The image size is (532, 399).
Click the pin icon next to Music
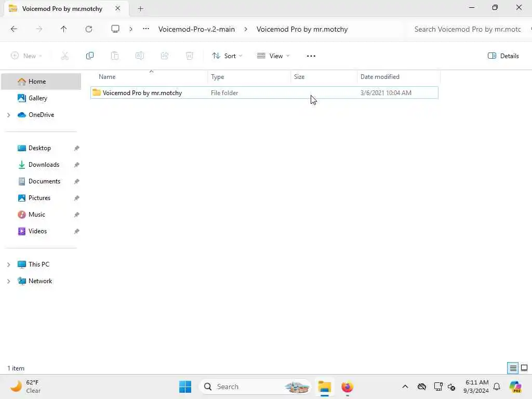[x=77, y=215]
